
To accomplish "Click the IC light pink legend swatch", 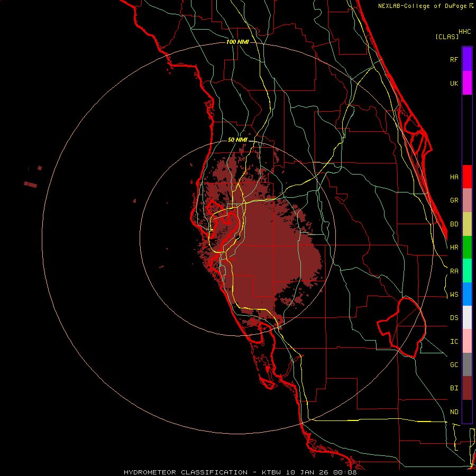I will click(x=467, y=341).
